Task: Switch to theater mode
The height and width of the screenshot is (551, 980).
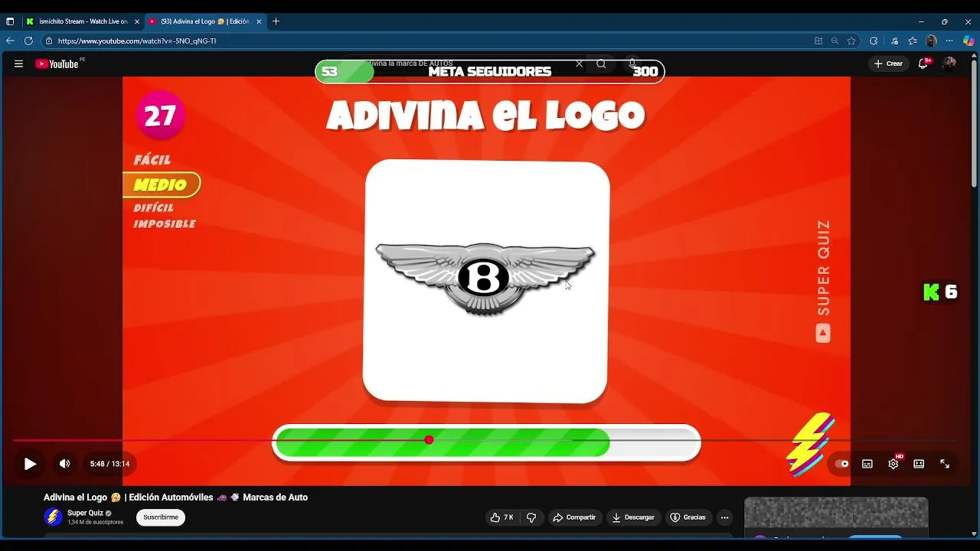Action: point(919,464)
